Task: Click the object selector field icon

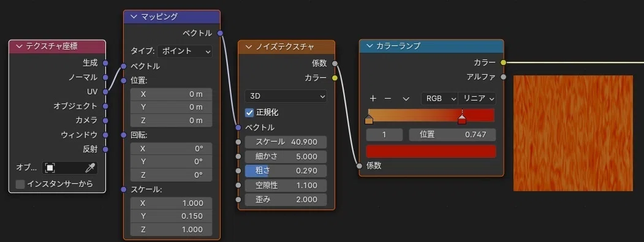Action: [x=50, y=168]
